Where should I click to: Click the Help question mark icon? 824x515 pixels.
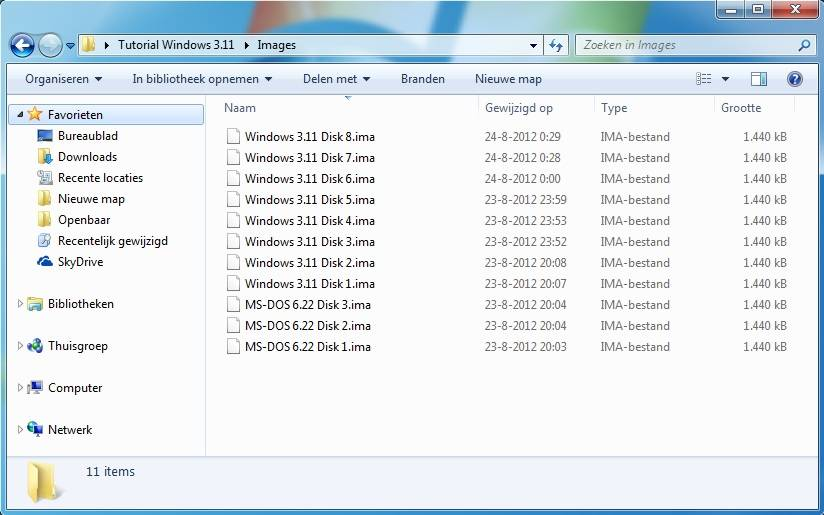(795, 79)
